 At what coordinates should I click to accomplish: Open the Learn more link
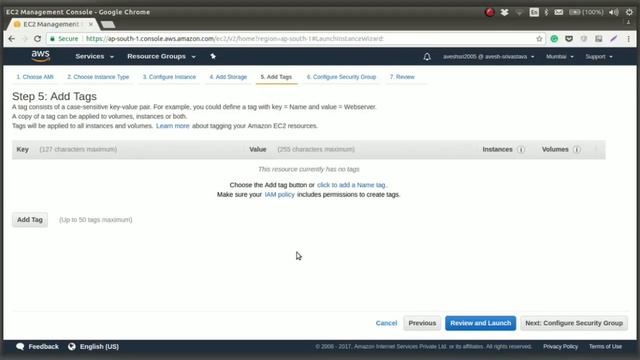[173, 126]
